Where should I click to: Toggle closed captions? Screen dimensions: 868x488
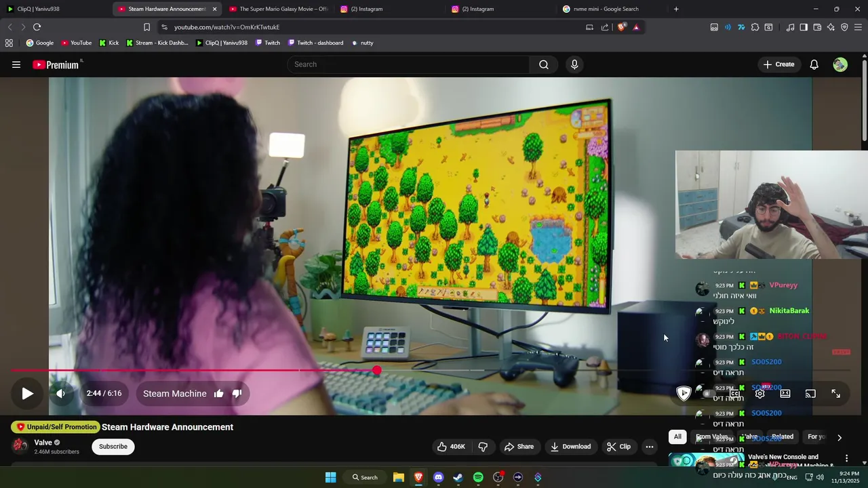734,393
